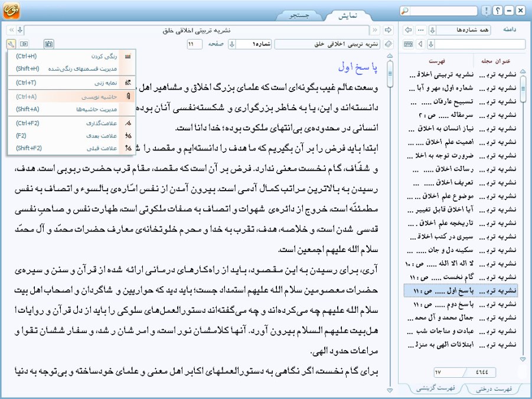
Task: Click the bookmark icon beside علامت‌گذاری
Action: pyautogui.click(x=128, y=123)
